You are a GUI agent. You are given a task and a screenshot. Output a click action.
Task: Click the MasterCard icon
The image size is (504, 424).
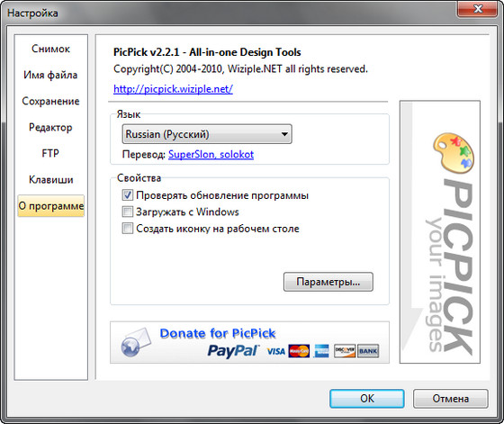[x=299, y=351]
